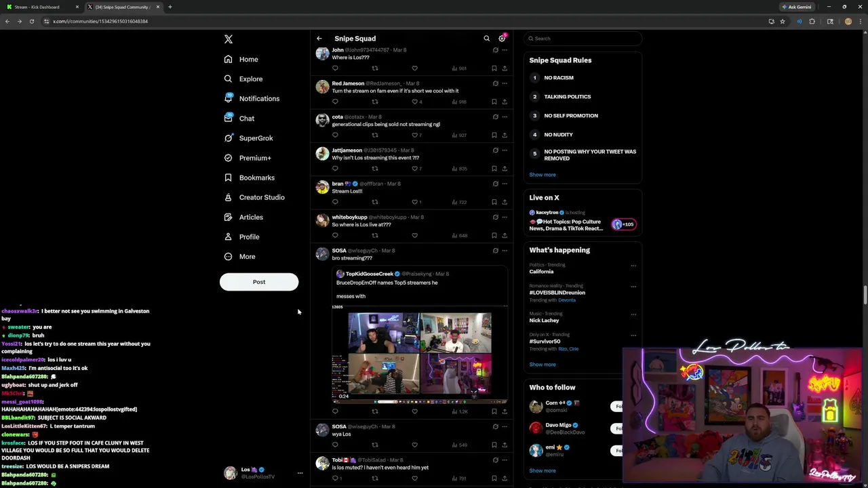Switch to the Stream - Kick Dashboard tab
The height and width of the screenshot is (488, 868).
[41, 7]
